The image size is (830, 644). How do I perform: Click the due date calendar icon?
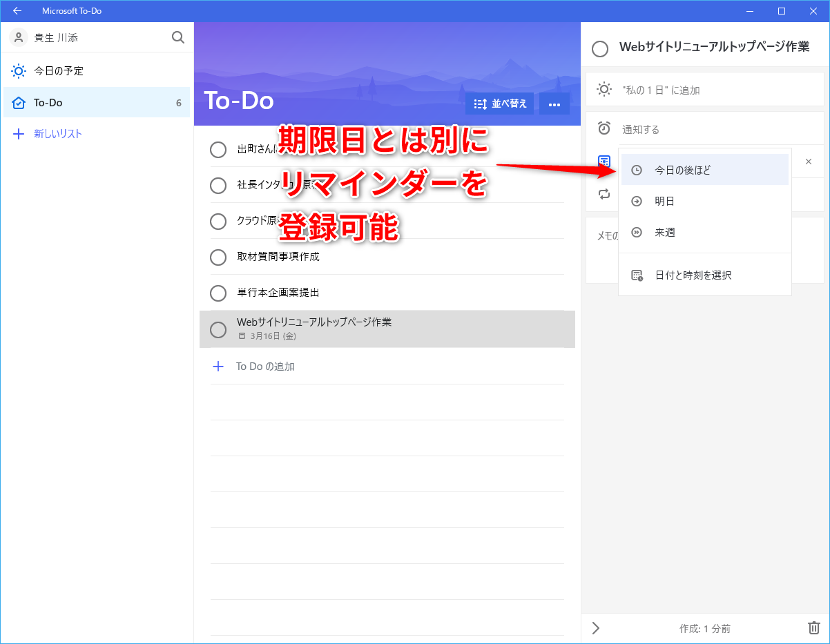pos(604,162)
